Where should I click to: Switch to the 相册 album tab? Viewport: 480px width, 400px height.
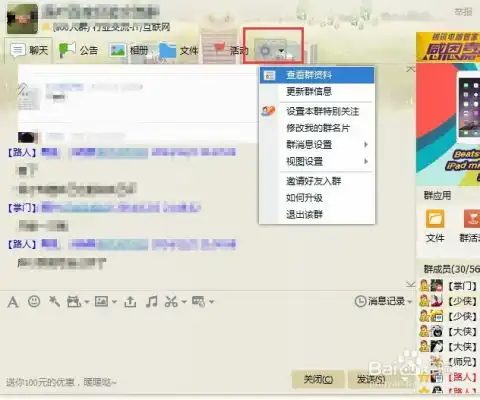[x=129, y=50]
